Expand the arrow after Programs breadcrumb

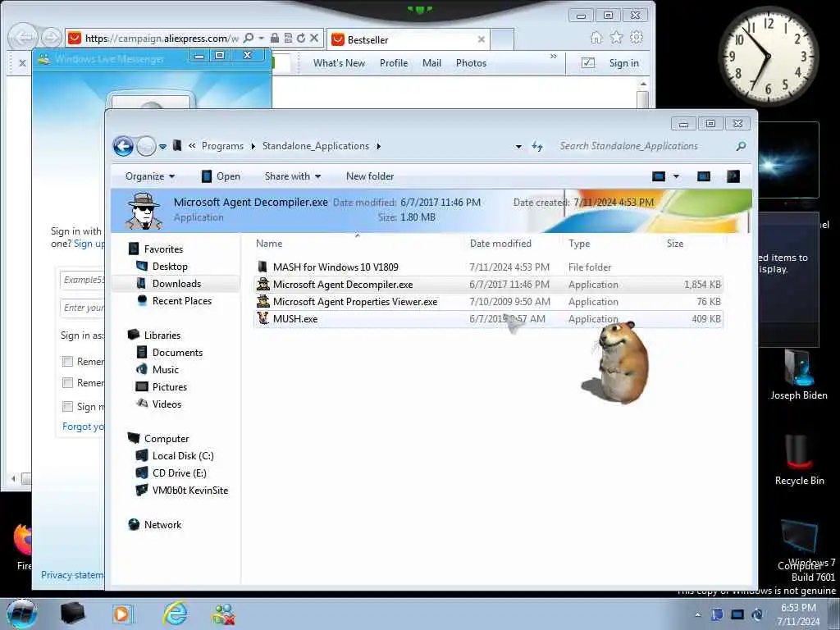[253, 146]
